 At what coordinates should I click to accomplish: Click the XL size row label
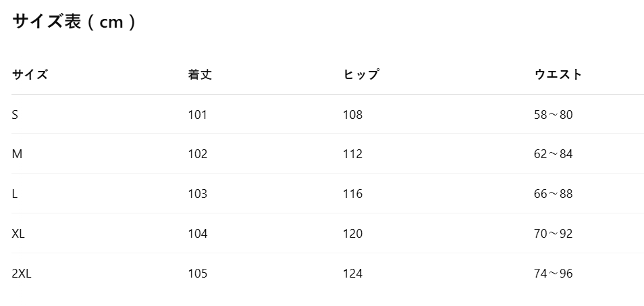coord(18,234)
